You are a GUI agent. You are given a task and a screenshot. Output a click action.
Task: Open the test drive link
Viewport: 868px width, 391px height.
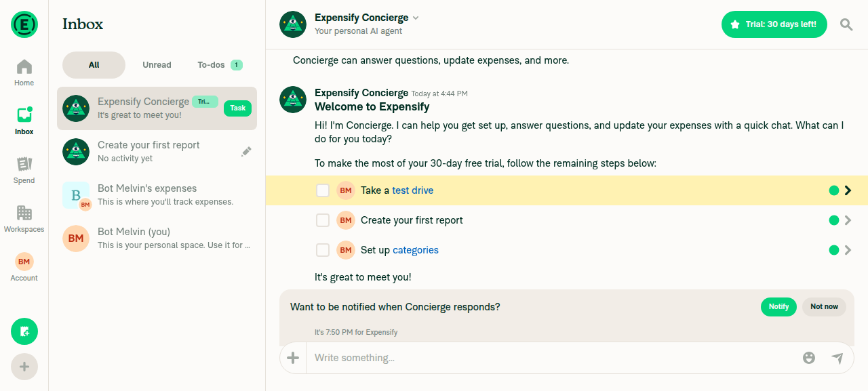point(412,190)
